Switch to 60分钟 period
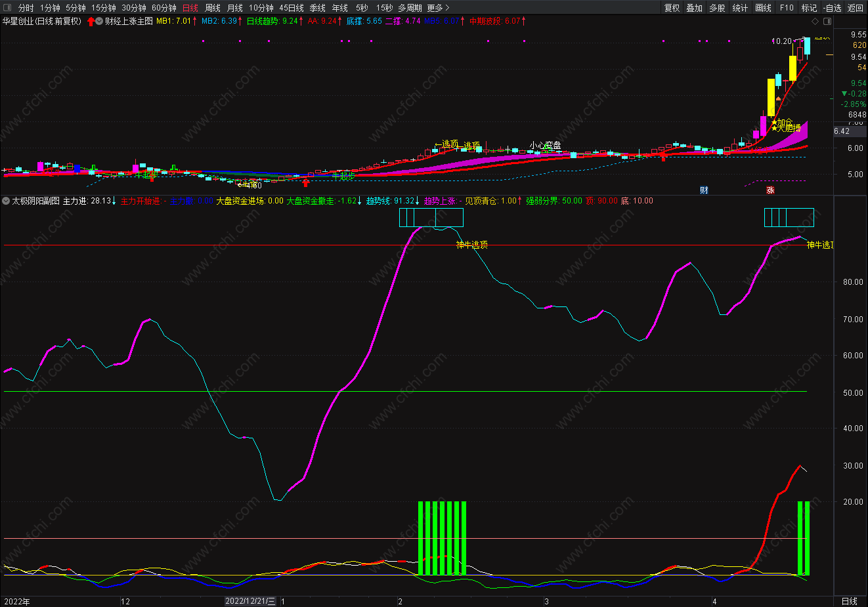 pos(163,8)
